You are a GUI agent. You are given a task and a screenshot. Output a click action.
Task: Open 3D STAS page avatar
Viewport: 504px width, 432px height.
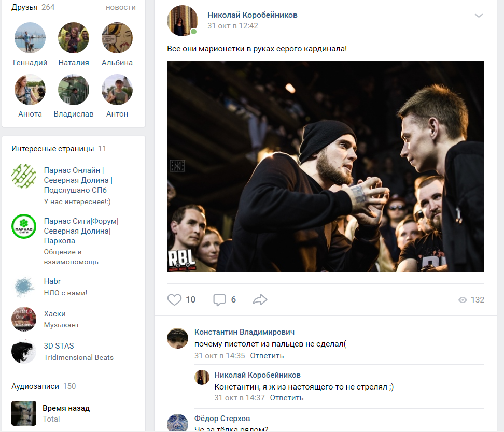pos(24,351)
